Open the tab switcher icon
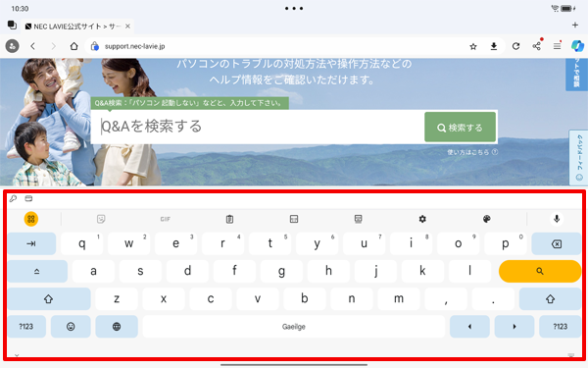 click(12, 26)
